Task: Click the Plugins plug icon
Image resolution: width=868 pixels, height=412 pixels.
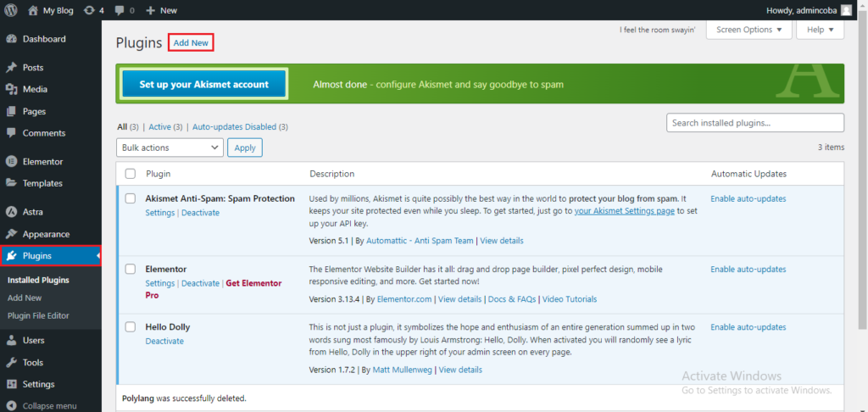Action: tap(11, 256)
